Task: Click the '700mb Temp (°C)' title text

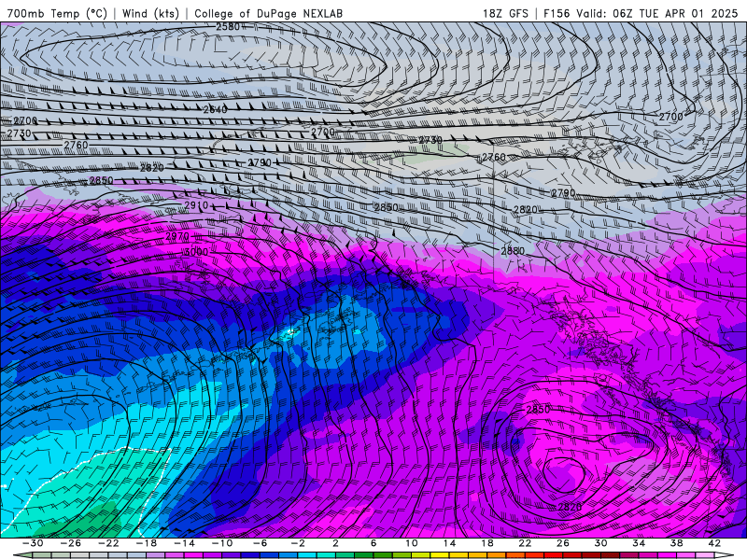Action: (57, 13)
